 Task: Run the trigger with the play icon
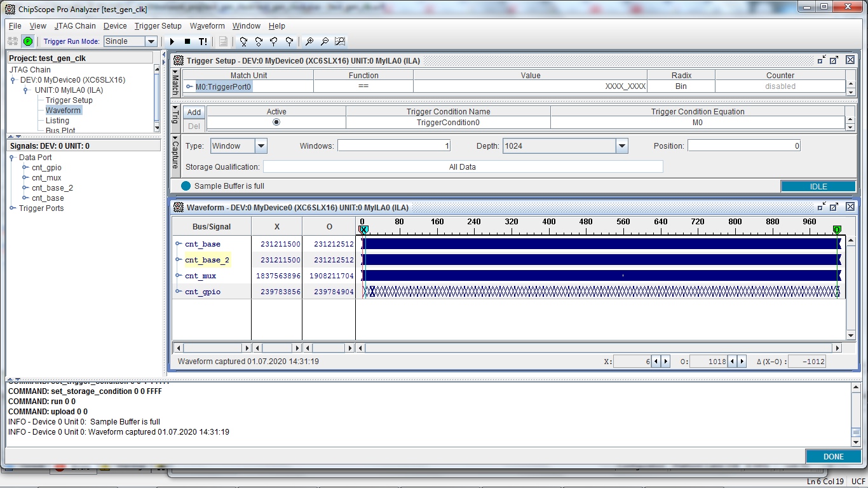pos(172,41)
